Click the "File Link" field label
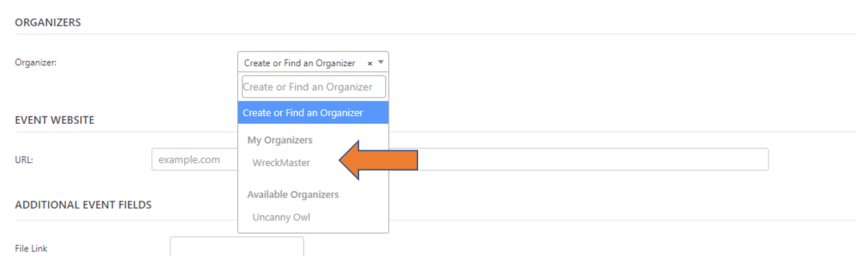The height and width of the screenshot is (280, 868). point(31,249)
